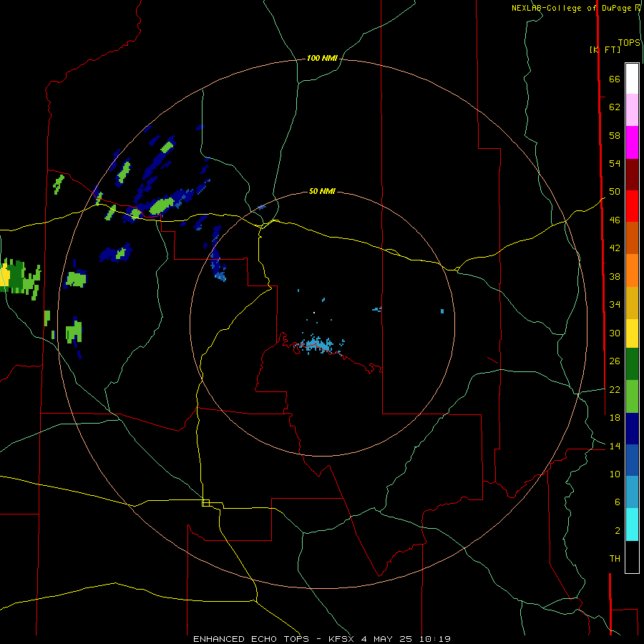Click legend value "2"

[x=617, y=531]
